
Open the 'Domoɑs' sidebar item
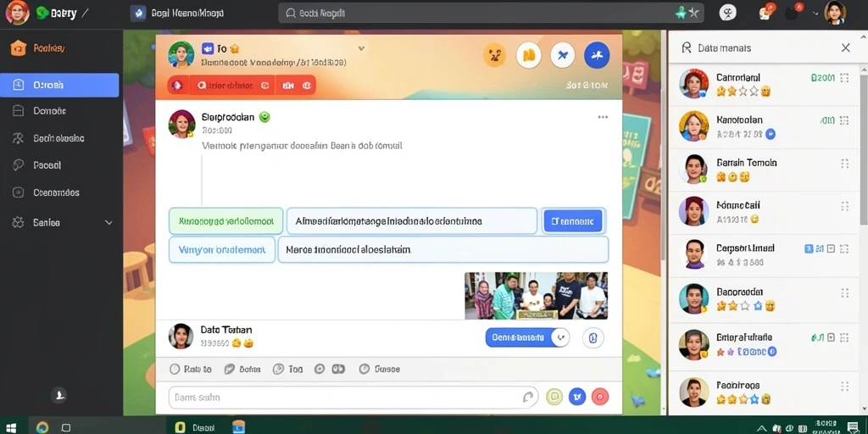click(x=59, y=111)
